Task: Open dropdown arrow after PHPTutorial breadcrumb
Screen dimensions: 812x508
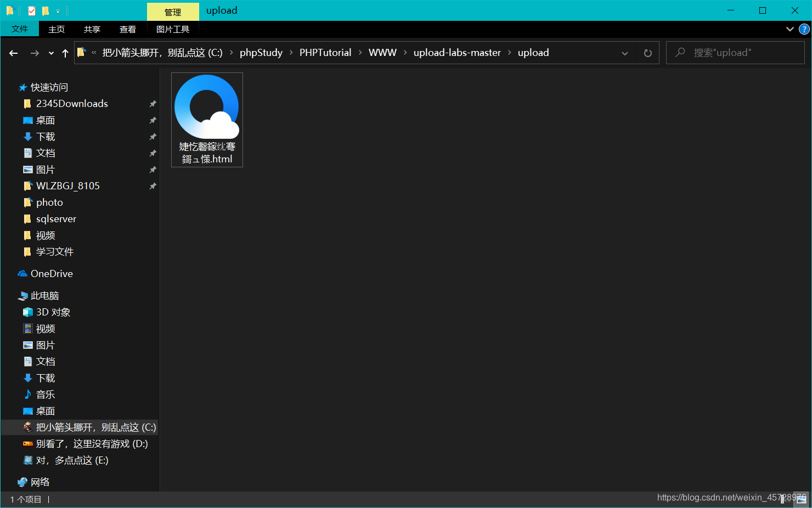Action: [360, 53]
